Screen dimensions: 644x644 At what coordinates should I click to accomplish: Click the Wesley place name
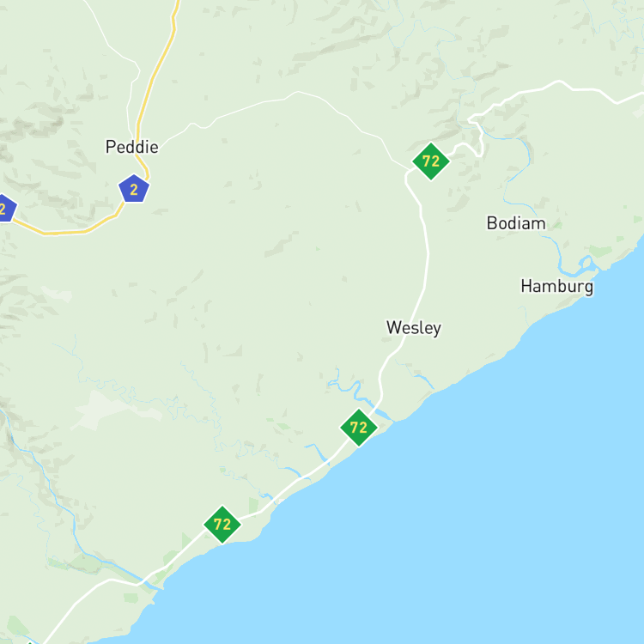click(x=414, y=328)
